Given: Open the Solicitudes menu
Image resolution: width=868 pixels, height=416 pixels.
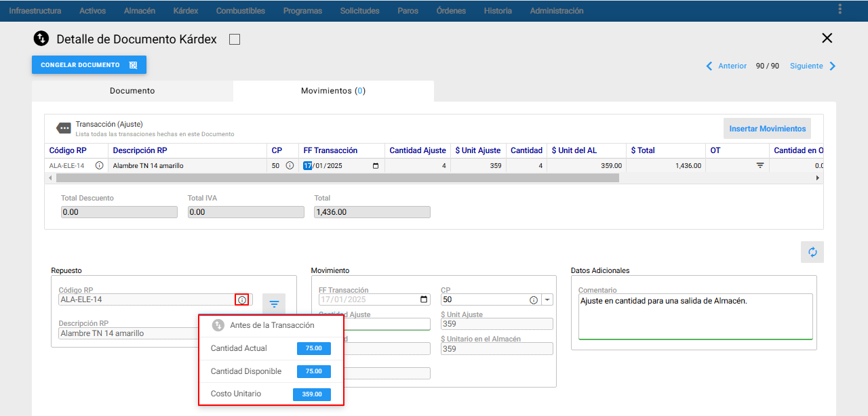Looking at the screenshot, I should [x=360, y=11].
